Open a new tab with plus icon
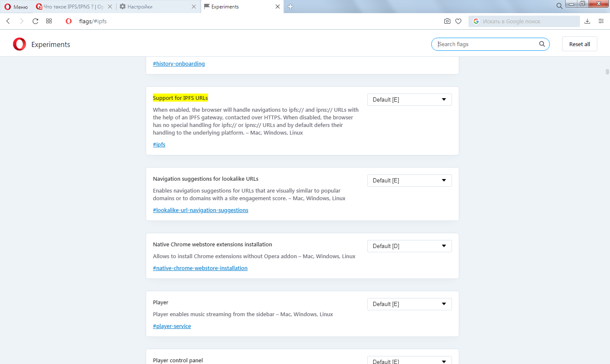 (291, 7)
